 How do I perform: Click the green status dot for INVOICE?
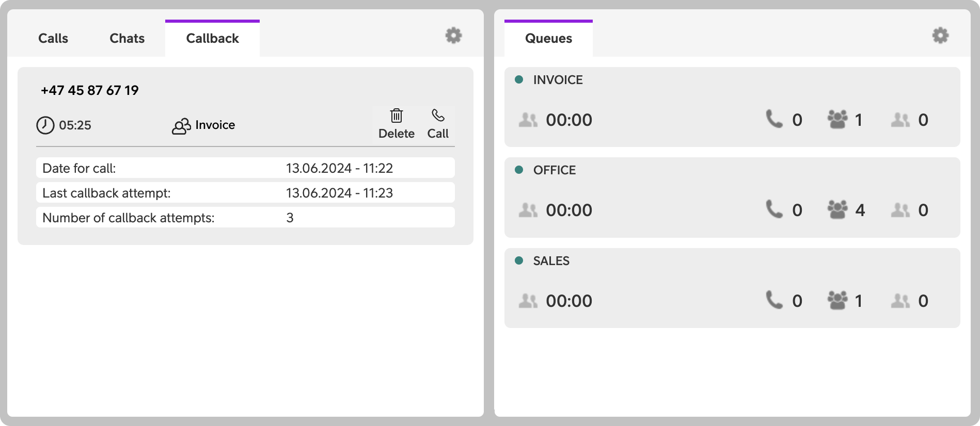coord(519,79)
